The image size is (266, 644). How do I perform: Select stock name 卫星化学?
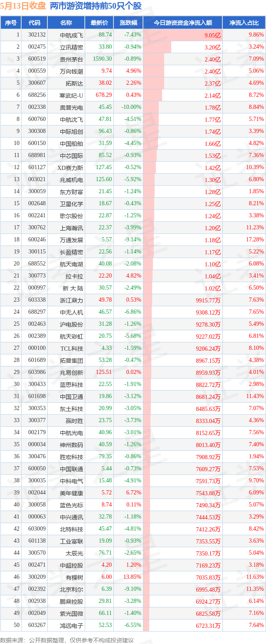71,204
